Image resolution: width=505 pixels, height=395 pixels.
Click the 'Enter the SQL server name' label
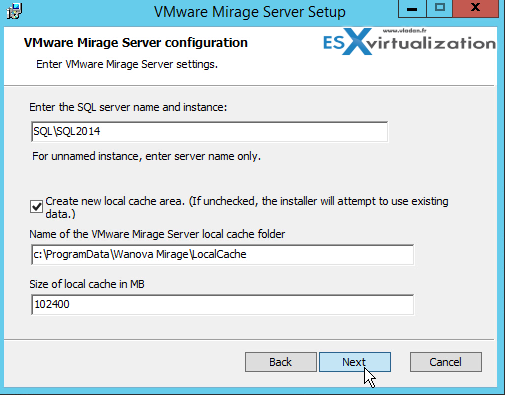[128, 107]
